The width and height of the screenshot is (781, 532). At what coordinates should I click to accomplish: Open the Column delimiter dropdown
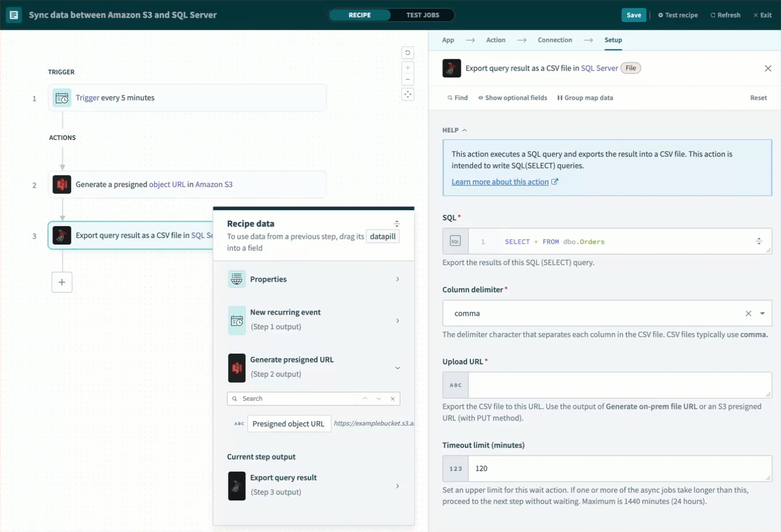point(762,313)
